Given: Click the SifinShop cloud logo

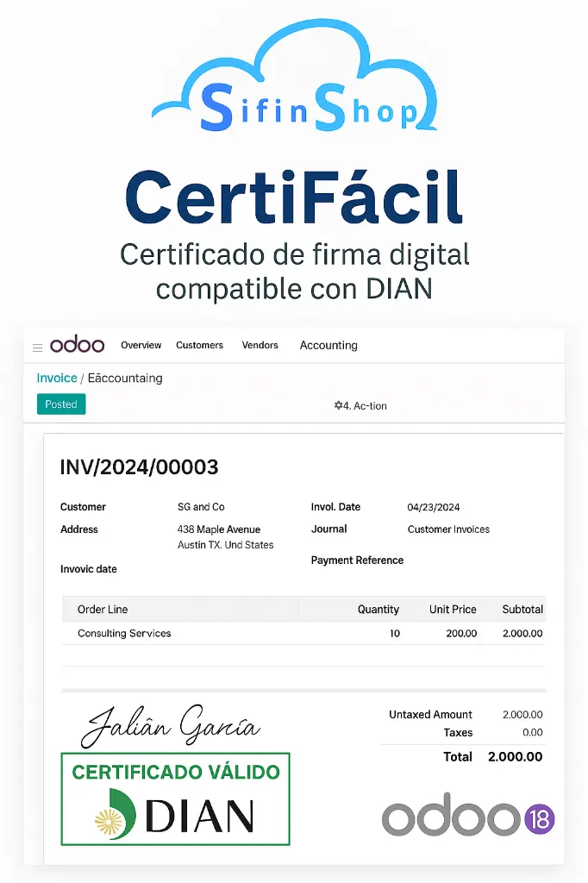Looking at the screenshot, I should (295, 77).
